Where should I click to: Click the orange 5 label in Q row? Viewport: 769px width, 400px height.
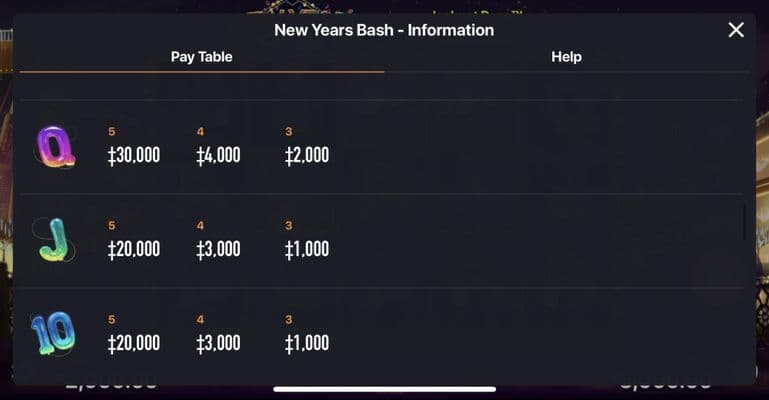tap(112, 131)
